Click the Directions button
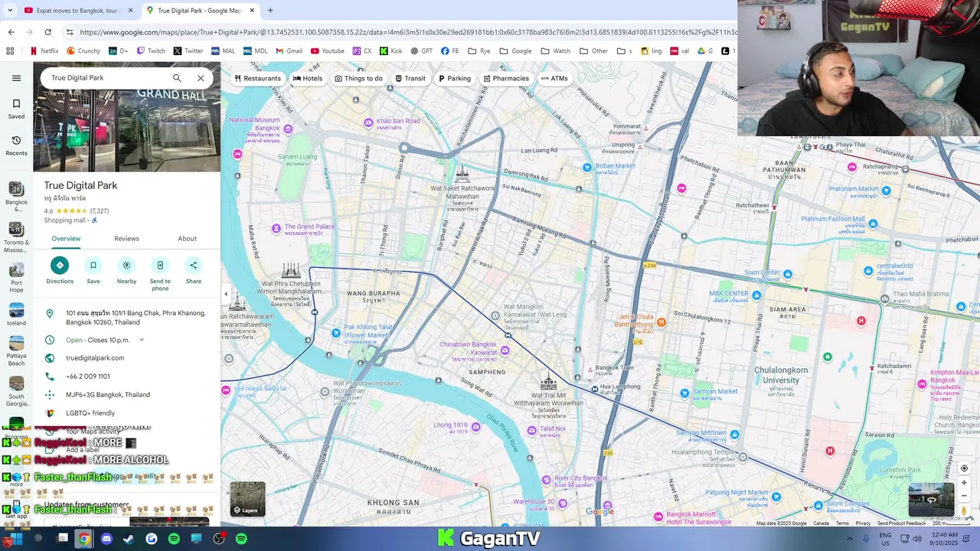Image resolution: width=980 pixels, height=551 pixels. [x=60, y=271]
